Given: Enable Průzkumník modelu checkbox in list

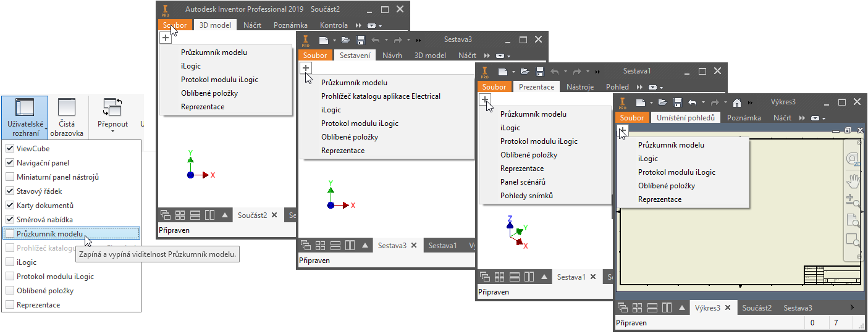Looking at the screenshot, I should click(x=10, y=234).
